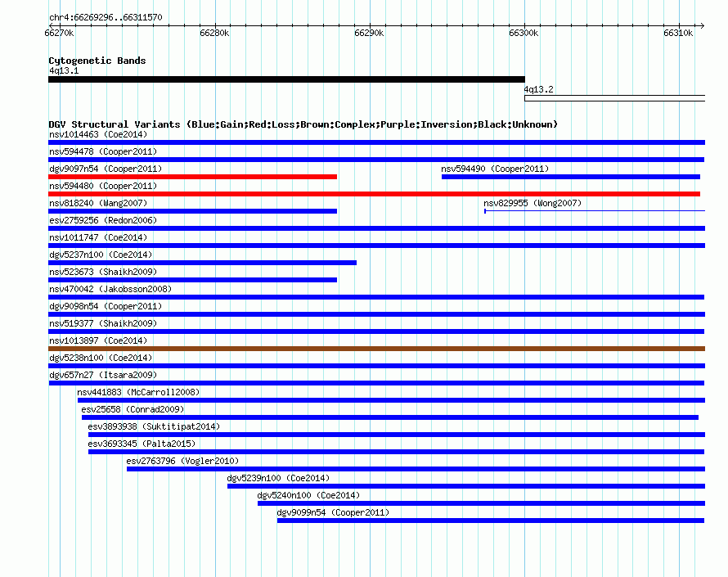
Task: Select the blue bar under dgv5237n100
Action: tap(202, 263)
